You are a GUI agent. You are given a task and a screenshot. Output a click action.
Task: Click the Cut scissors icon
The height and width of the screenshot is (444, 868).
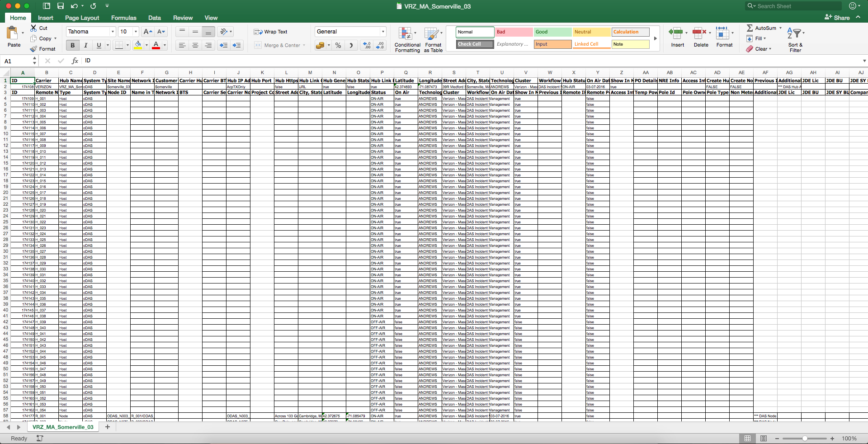[x=34, y=28]
